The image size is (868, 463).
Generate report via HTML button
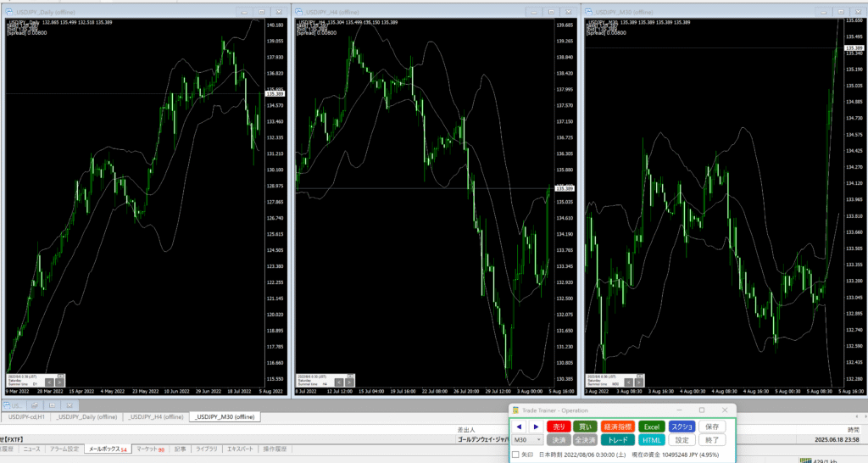[x=652, y=440]
